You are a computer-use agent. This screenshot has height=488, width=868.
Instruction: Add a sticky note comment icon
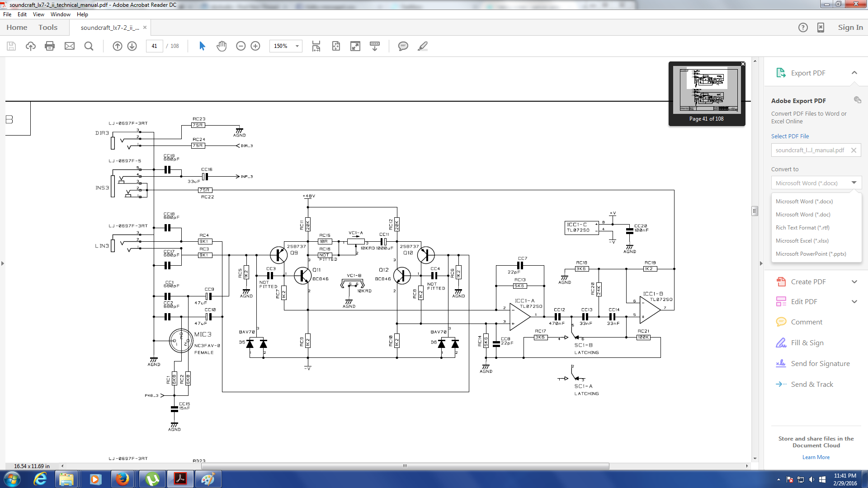pos(403,46)
